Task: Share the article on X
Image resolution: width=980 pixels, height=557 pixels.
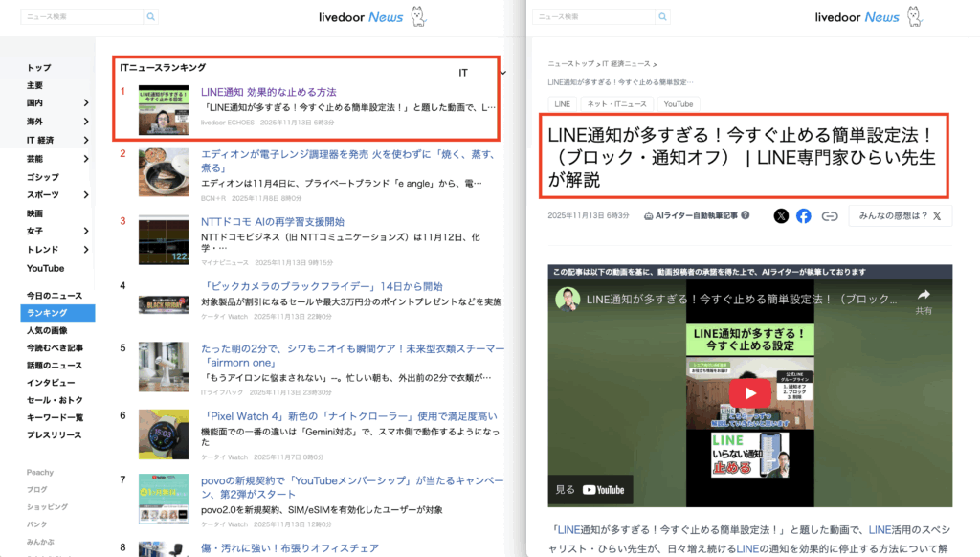Action: coord(781,215)
